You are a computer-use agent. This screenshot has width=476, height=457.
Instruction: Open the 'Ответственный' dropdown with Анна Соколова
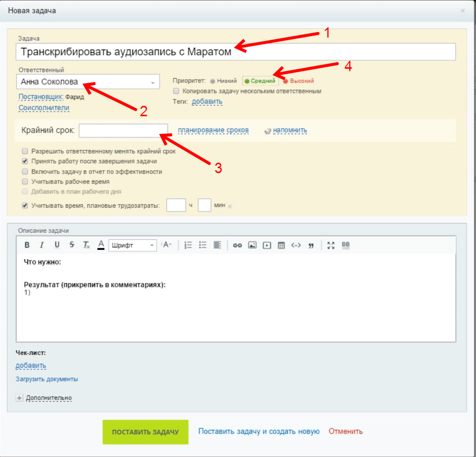pos(88,82)
